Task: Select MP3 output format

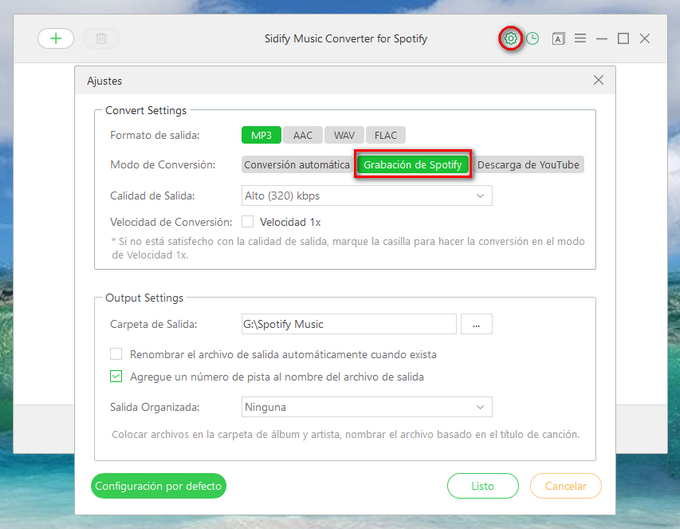Action: pyautogui.click(x=262, y=135)
